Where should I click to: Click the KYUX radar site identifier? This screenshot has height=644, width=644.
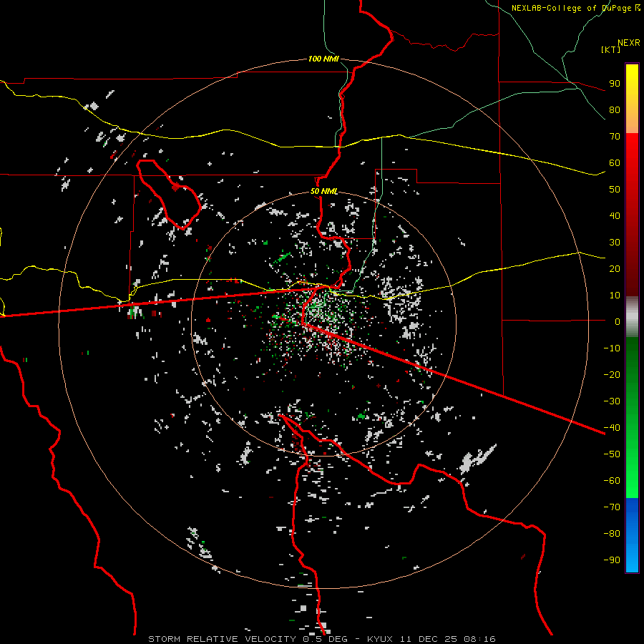point(380,639)
